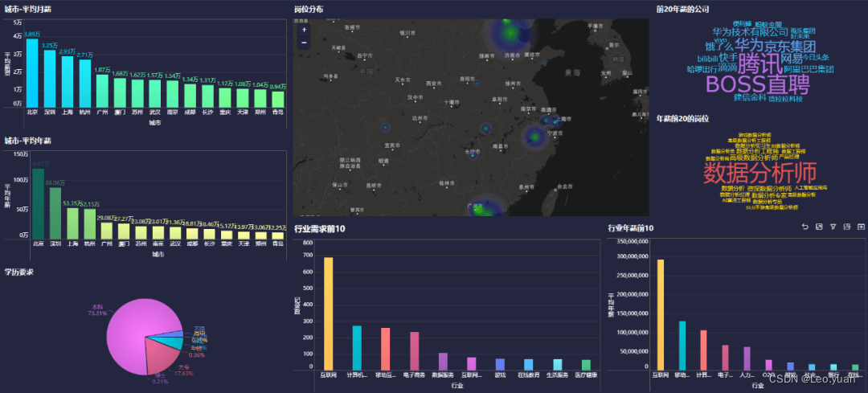Click 高级数据分析师 in the job word cloud
This screenshot has height=393, width=868.
[x=754, y=158]
